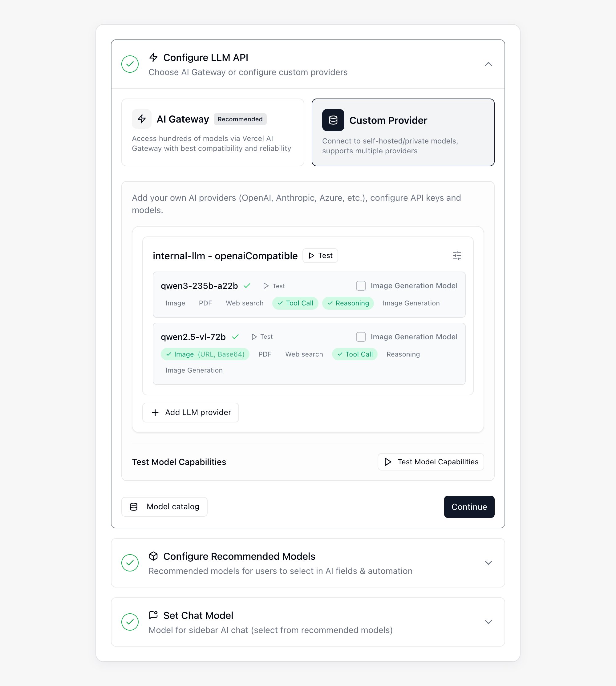Click the green check beside Set Chat Model
This screenshot has height=686, width=616.
130,622
